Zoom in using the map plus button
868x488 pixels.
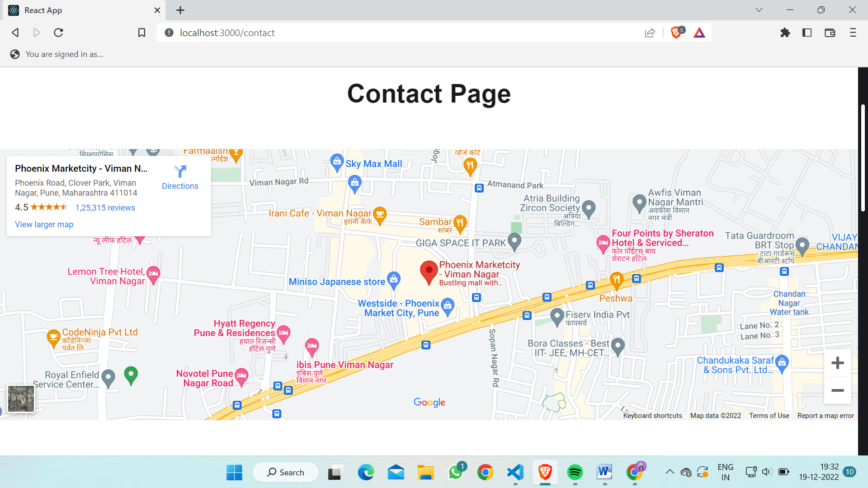pyautogui.click(x=838, y=362)
